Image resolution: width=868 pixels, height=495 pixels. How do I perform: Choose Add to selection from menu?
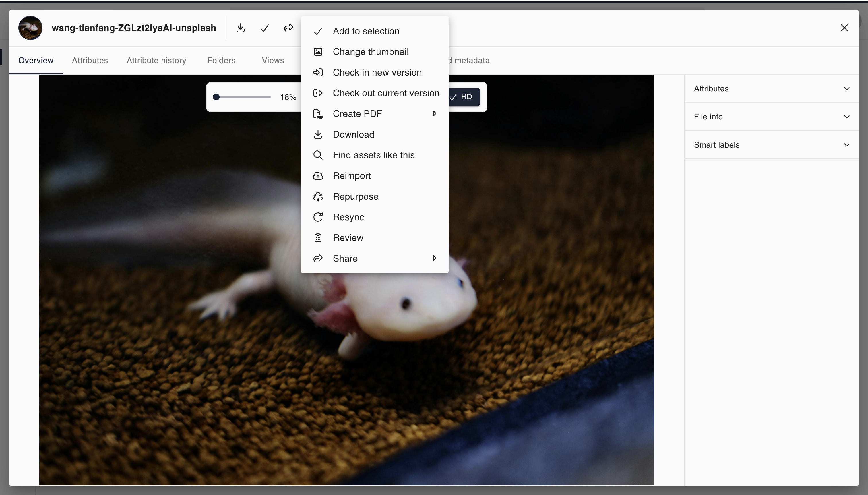coord(375,31)
